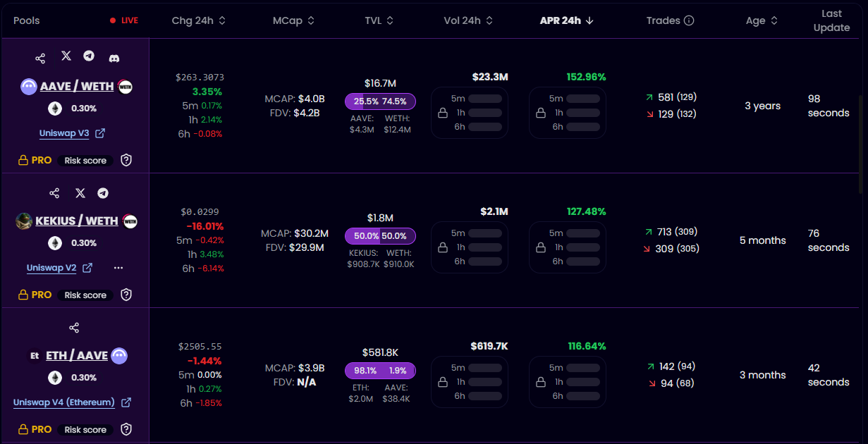Open the Discord link for AAVE / WETH
The width and height of the screenshot is (868, 444).
(x=114, y=58)
